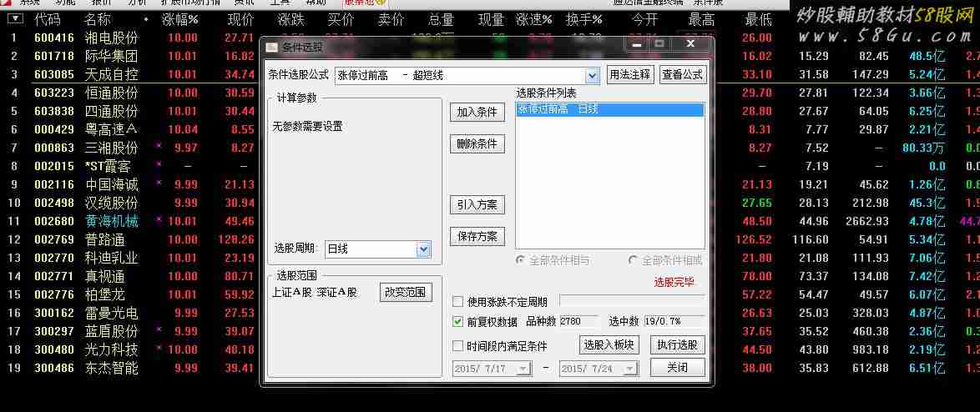Select stock name 柏堡龙

point(104,294)
